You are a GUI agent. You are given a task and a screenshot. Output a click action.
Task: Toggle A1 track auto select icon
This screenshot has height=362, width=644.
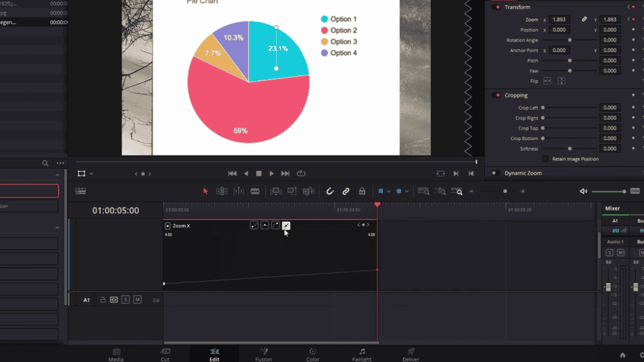click(x=114, y=300)
